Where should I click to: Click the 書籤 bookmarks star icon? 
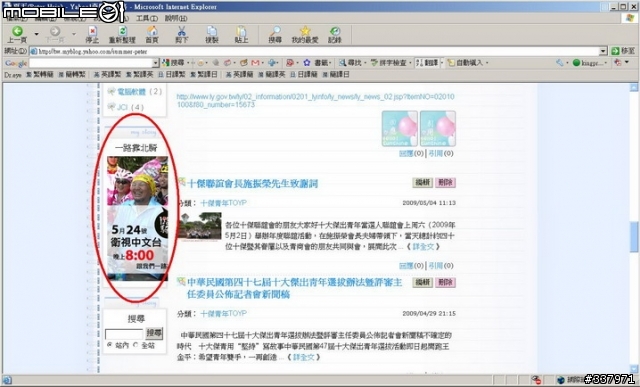[307, 63]
